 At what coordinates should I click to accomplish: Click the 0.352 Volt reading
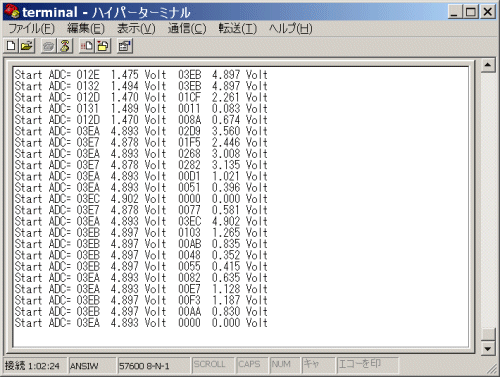pos(240,255)
